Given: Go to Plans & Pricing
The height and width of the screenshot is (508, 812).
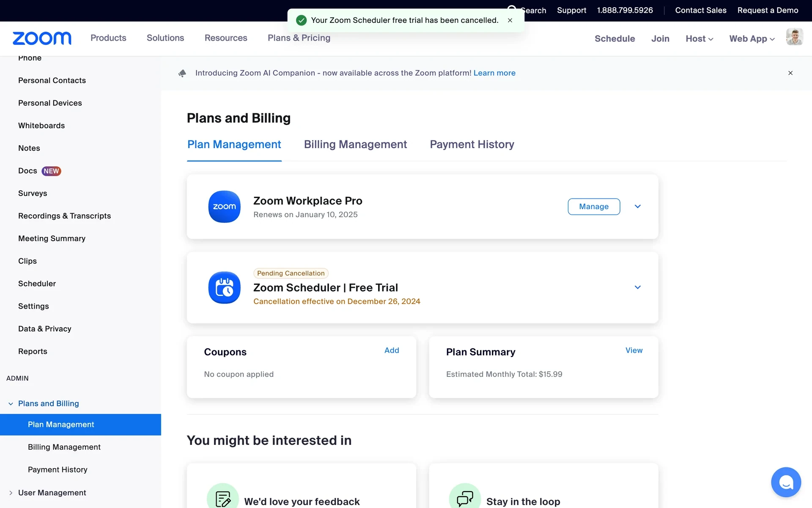Looking at the screenshot, I should tap(299, 38).
